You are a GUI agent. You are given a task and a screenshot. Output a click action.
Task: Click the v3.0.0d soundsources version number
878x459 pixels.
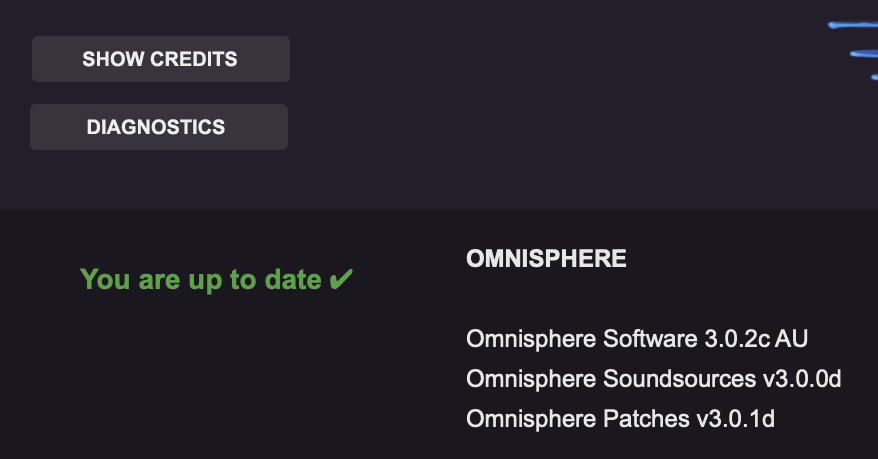tap(802, 379)
